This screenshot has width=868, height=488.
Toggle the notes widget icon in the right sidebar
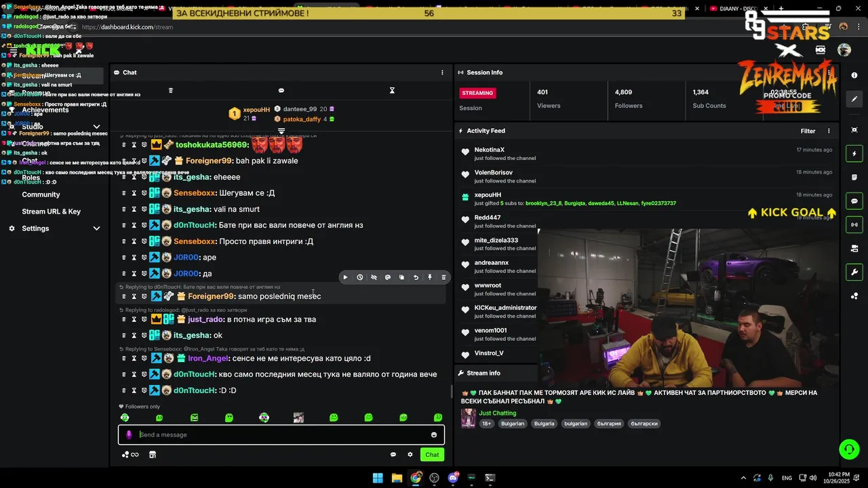[x=854, y=178]
